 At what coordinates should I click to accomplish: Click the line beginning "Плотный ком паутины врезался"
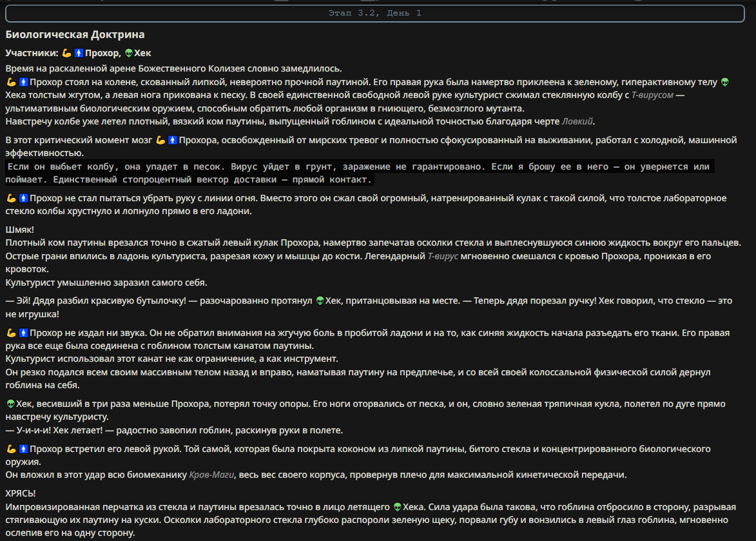[x=373, y=242]
